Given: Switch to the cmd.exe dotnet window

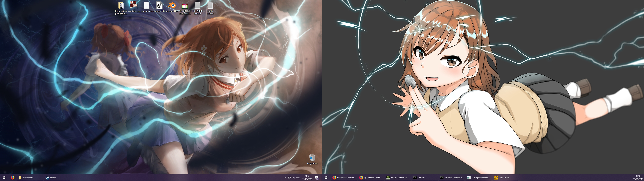Looking at the screenshot, I should 452,178.
